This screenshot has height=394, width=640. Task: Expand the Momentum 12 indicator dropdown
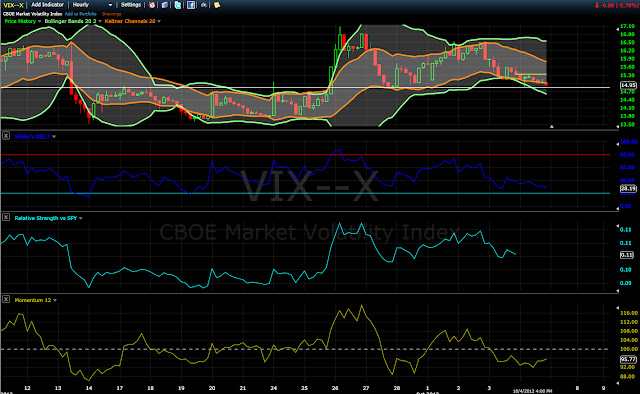point(55,300)
